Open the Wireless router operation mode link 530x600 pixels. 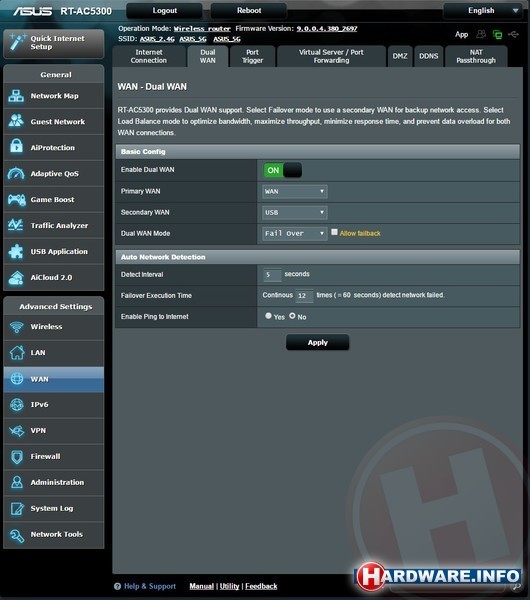(202, 29)
